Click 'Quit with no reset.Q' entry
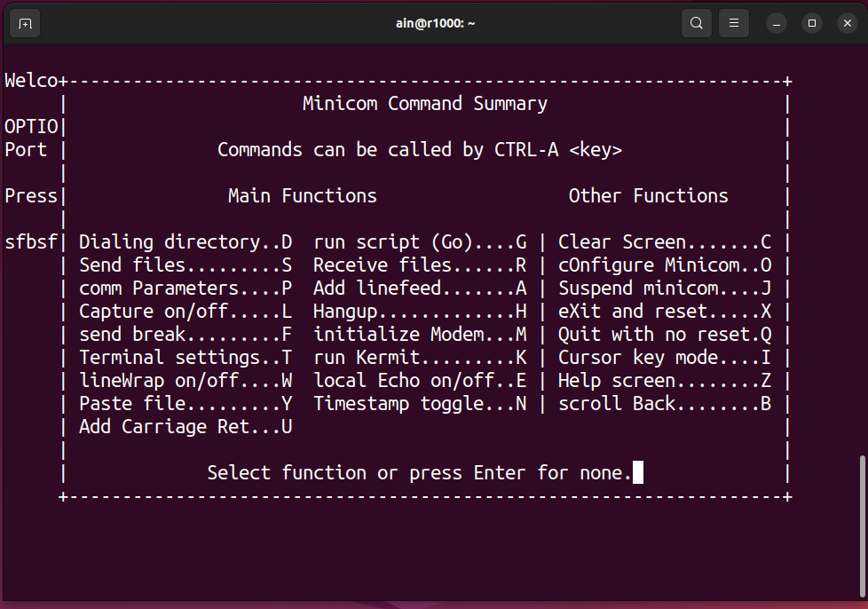Viewport: 868px width, 609px height. (x=665, y=335)
